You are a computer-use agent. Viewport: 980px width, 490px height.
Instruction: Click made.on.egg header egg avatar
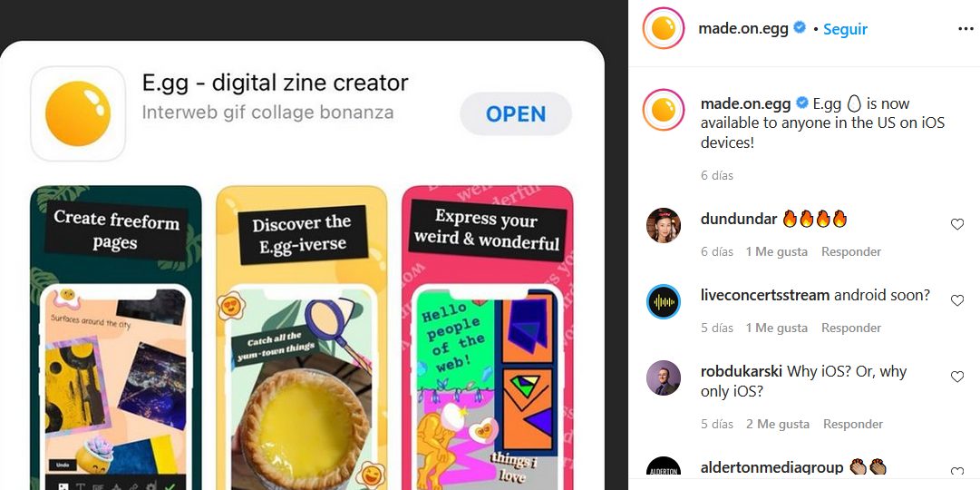coord(663,28)
